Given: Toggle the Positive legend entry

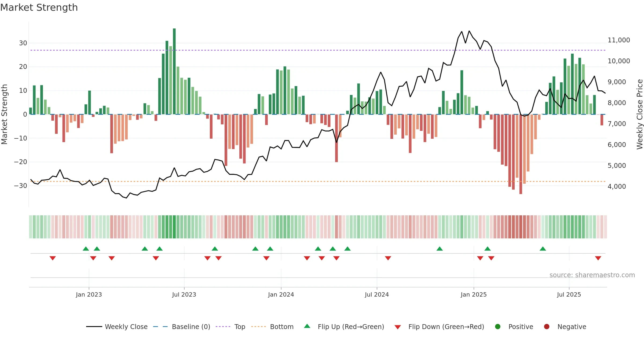Looking at the screenshot, I should [x=514, y=327].
